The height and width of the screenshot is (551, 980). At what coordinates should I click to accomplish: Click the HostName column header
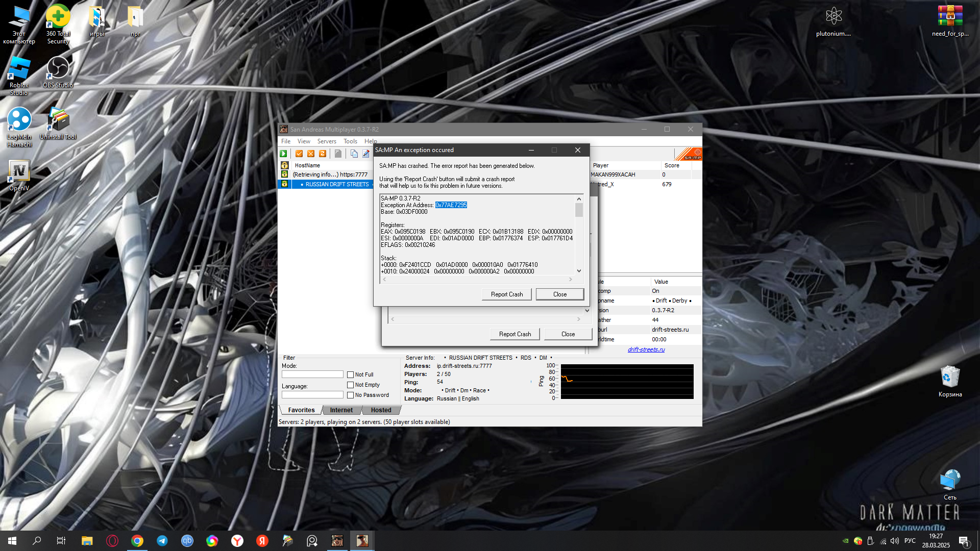point(332,165)
